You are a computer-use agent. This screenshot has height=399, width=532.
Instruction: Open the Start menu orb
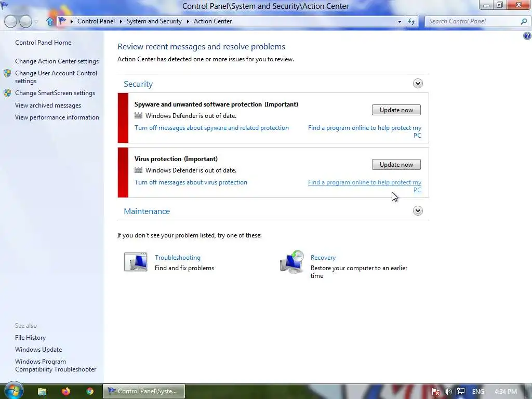tap(14, 391)
